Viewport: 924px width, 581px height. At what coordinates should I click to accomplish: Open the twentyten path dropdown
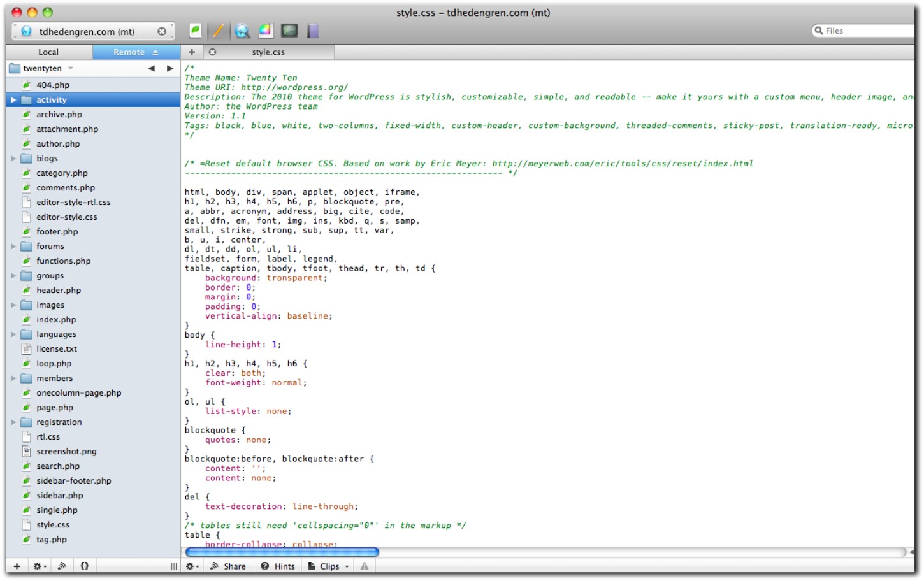point(42,68)
